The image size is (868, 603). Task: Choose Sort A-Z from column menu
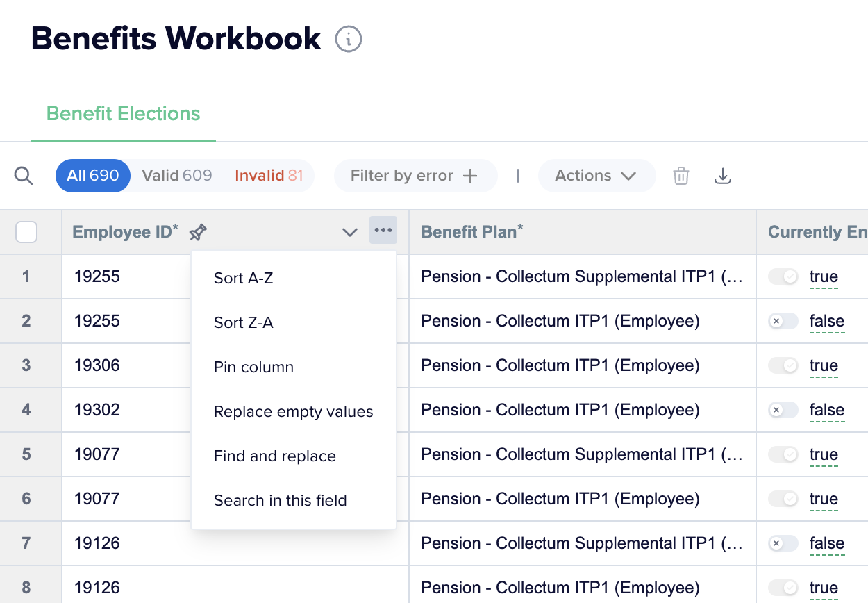pos(244,279)
